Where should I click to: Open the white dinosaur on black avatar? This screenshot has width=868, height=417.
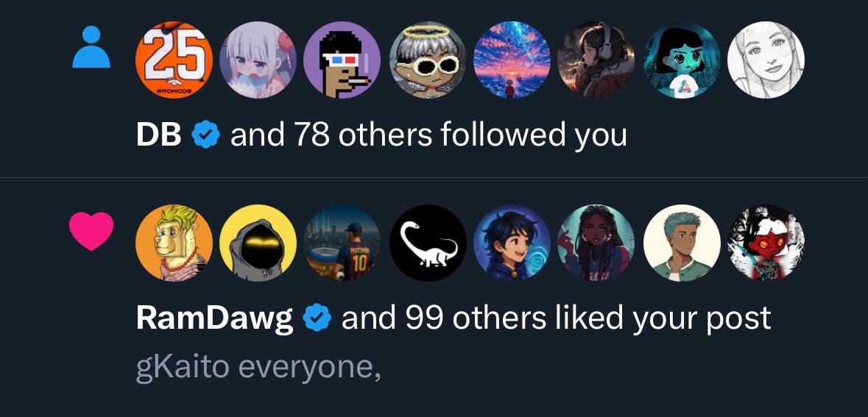427,243
